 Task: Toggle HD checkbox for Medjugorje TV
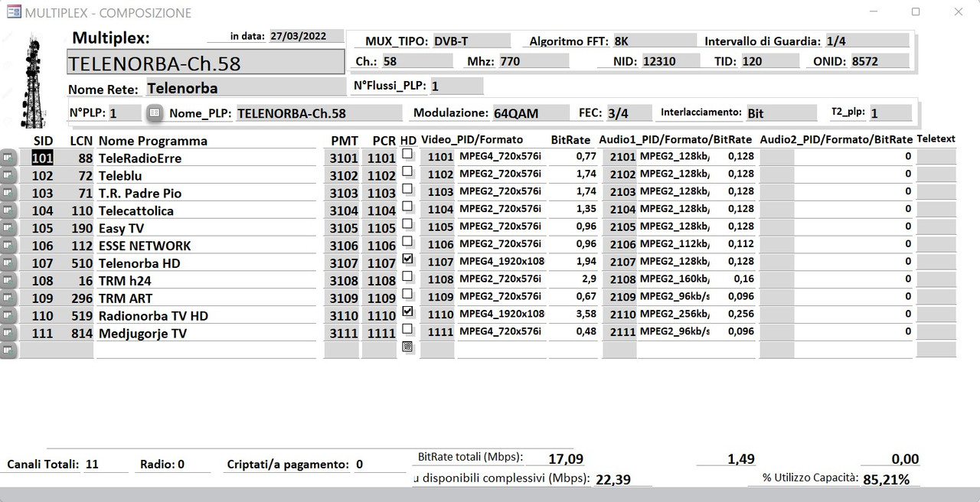pos(407,329)
